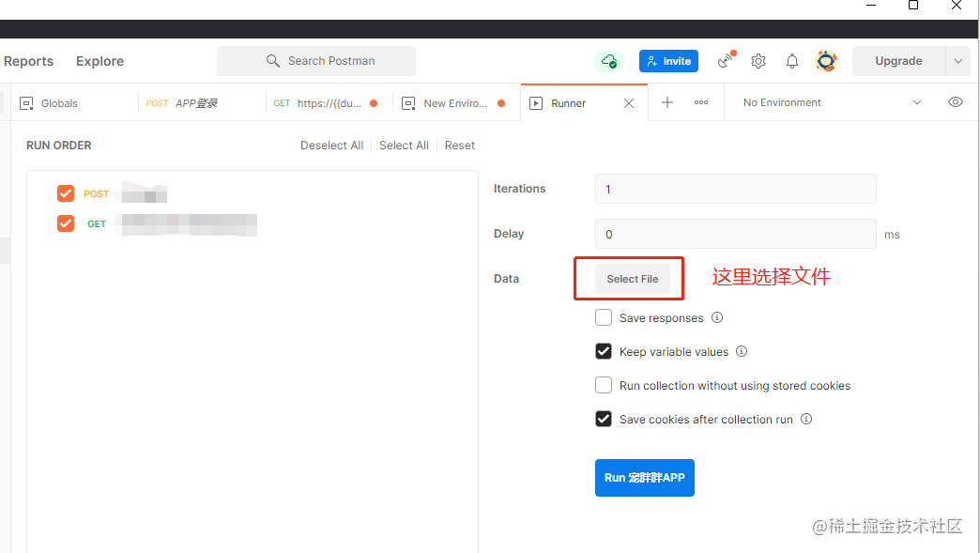Switch to the Globals tab

(59, 103)
